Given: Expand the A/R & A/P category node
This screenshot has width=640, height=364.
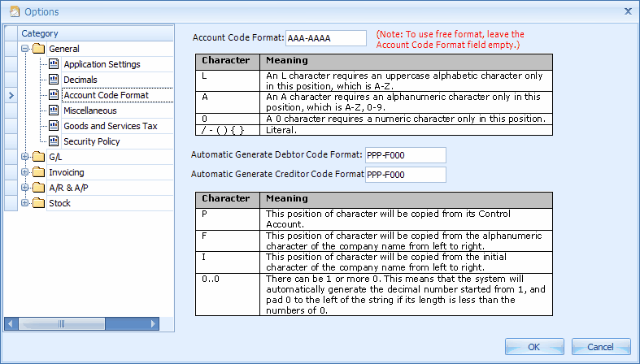Looking at the screenshot, I should pos(25,188).
